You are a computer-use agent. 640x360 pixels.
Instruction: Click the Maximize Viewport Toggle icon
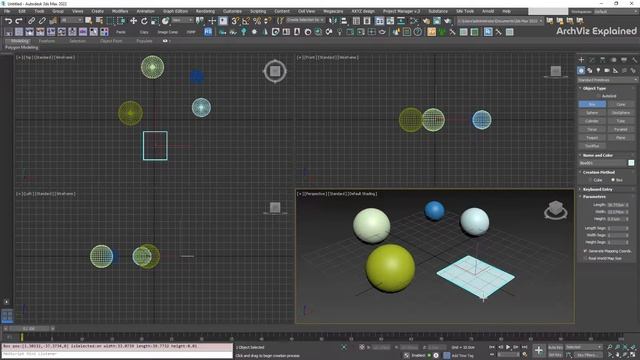tap(634, 355)
